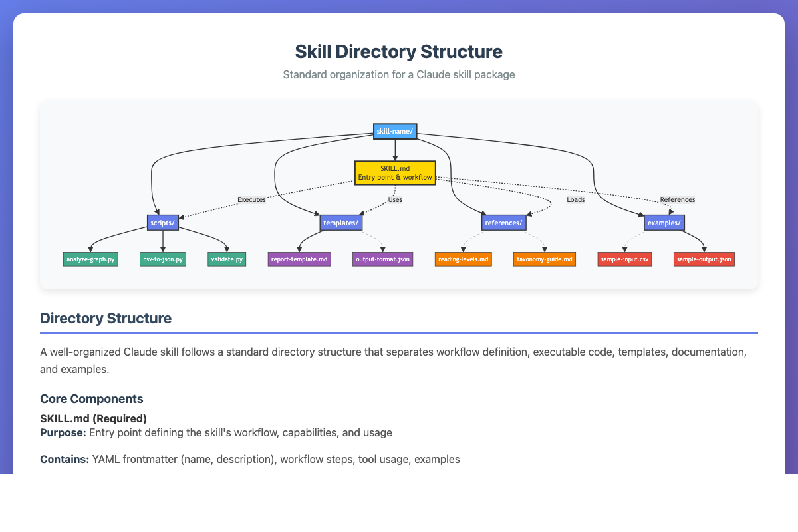
Task: Select the sample-input.csv file node
Action: tap(624, 259)
